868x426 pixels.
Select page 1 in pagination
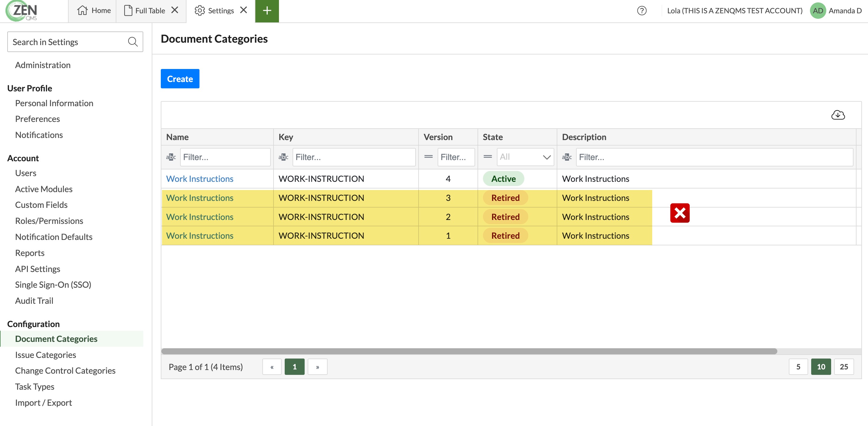click(x=294, y=367)
